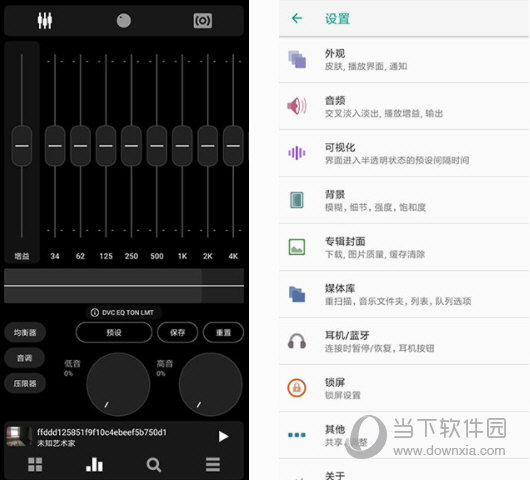Click the 其他 three dots icon
This screenshot has width=530, height=480.
pos(297,435)
